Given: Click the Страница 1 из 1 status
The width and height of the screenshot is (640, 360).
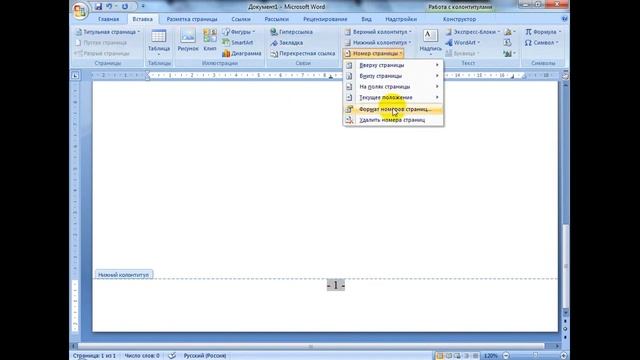Looking at the screenshot, I should [94, 356].
